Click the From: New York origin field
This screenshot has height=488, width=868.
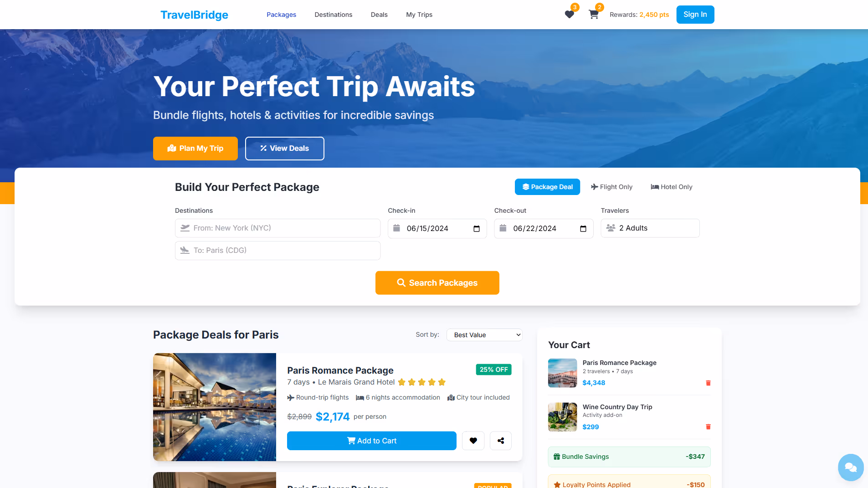tap(277, 228)
